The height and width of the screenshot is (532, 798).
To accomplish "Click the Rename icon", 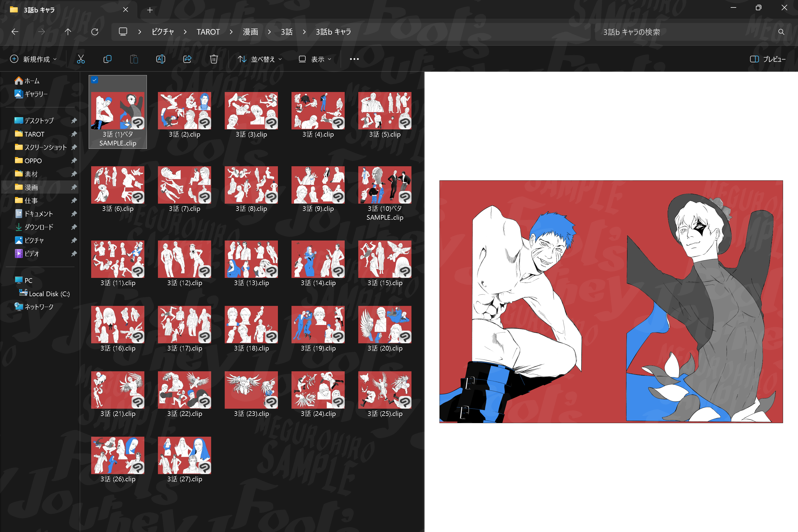I will [x=160, y=59].
